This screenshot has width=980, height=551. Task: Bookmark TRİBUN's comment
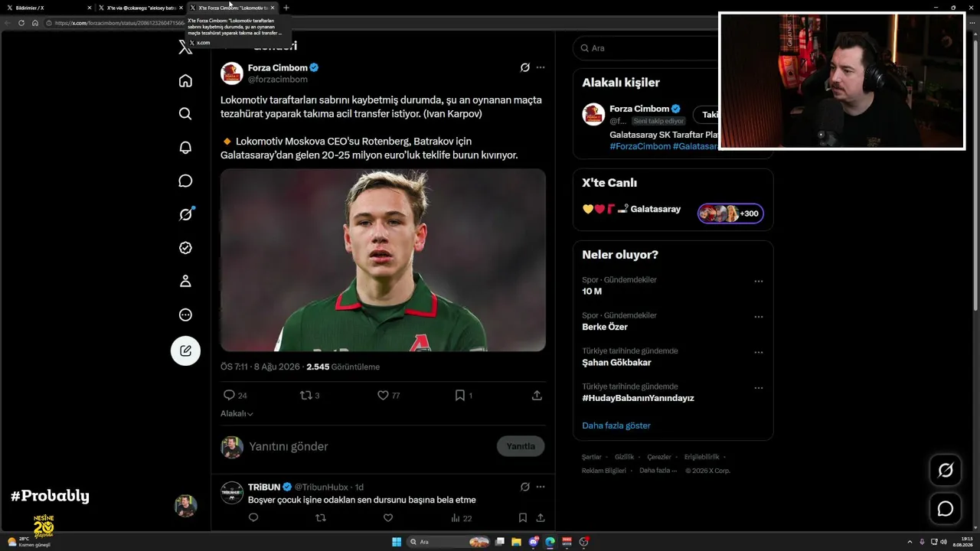[x=523, y=518]
